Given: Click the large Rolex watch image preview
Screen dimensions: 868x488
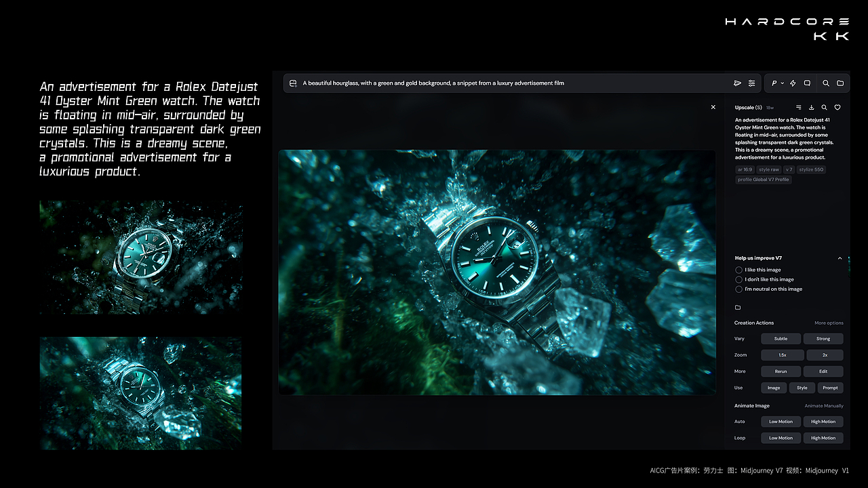Looking at the screenshot, I should 497,272.
